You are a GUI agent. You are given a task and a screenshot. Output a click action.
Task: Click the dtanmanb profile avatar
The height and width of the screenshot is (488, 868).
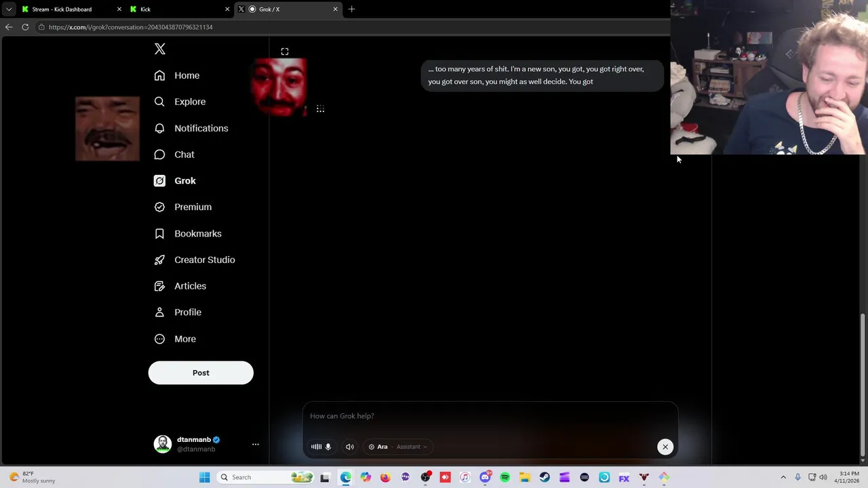163,444
